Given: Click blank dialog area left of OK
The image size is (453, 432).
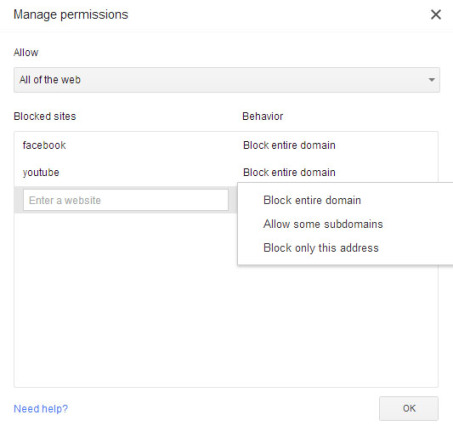Looking at the screenshot, I should [223, 409].
